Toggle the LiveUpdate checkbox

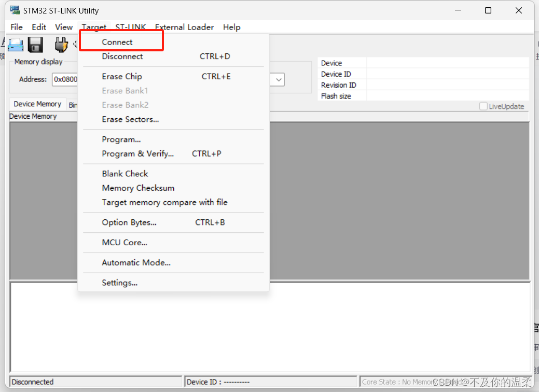coord(483,106)
